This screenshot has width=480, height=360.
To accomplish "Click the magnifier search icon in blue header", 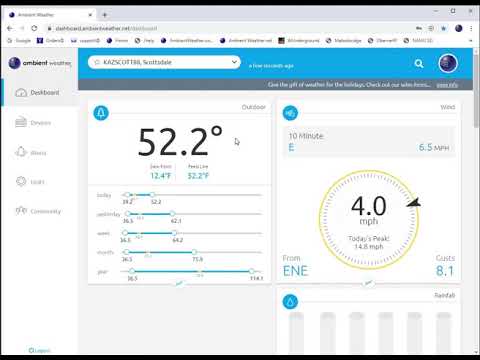I will tap(419, 63).
